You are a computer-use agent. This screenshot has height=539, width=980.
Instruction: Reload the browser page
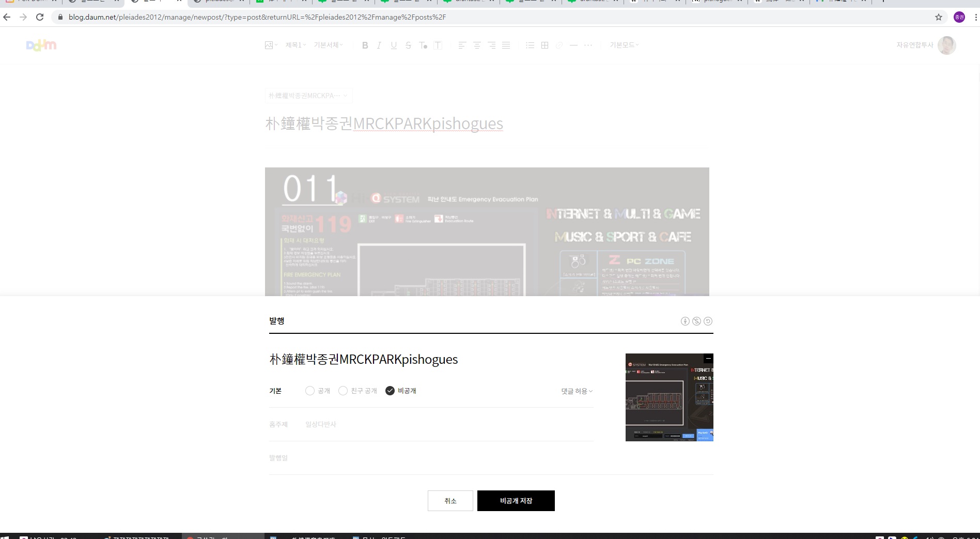[x=40, y=17]
